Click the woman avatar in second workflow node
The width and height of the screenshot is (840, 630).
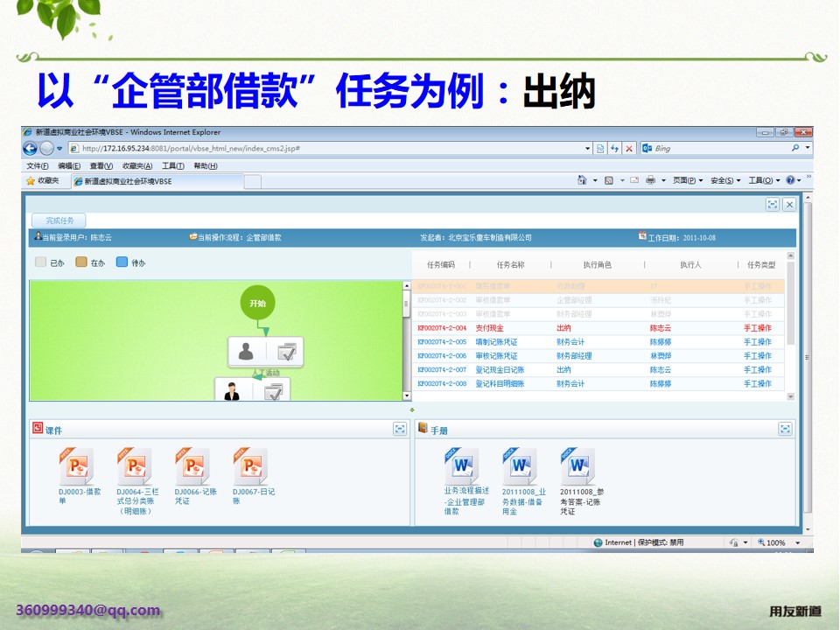232,391
